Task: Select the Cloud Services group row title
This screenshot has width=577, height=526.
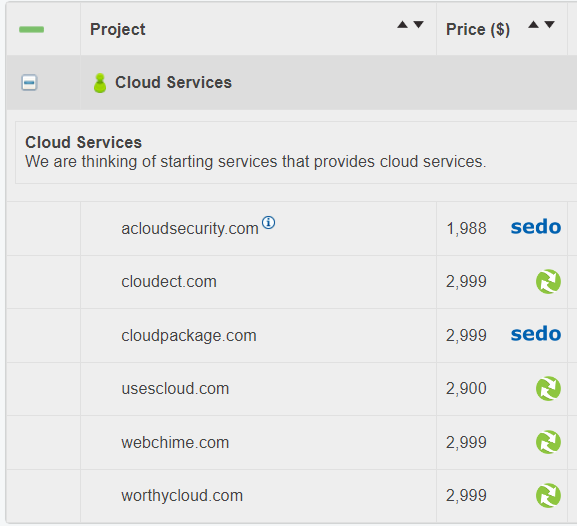Action: (x=173, y=82)
